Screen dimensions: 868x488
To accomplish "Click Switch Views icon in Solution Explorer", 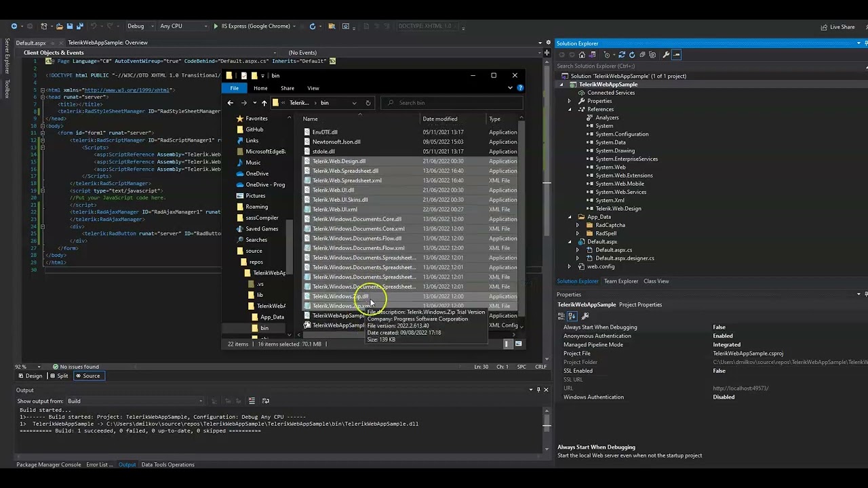I will [593, 55].
